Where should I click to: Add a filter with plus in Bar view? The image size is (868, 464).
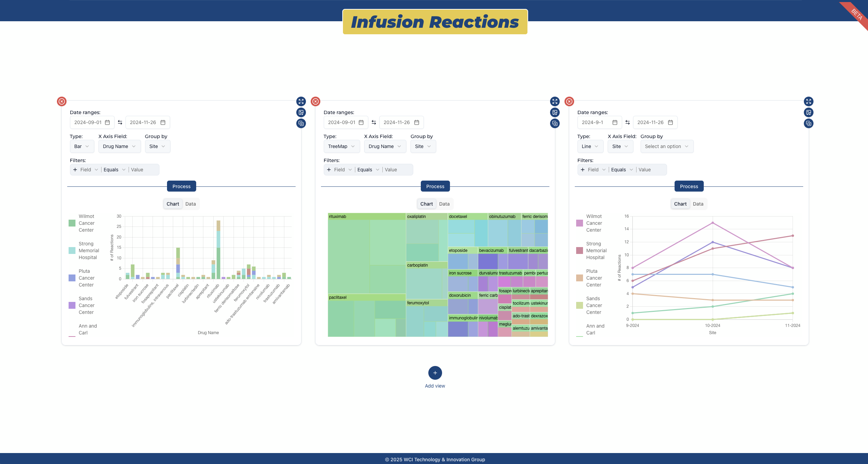click(75, 170)
